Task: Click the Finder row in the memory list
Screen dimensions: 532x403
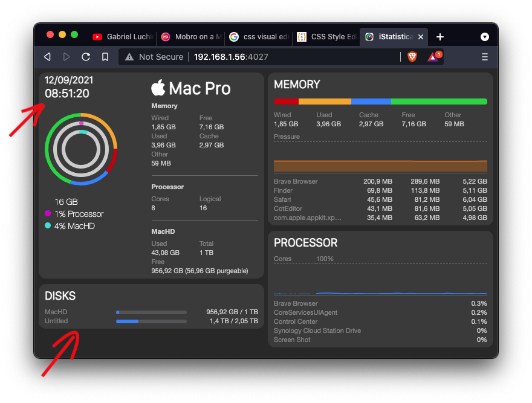Action: [x=380, y=191]
